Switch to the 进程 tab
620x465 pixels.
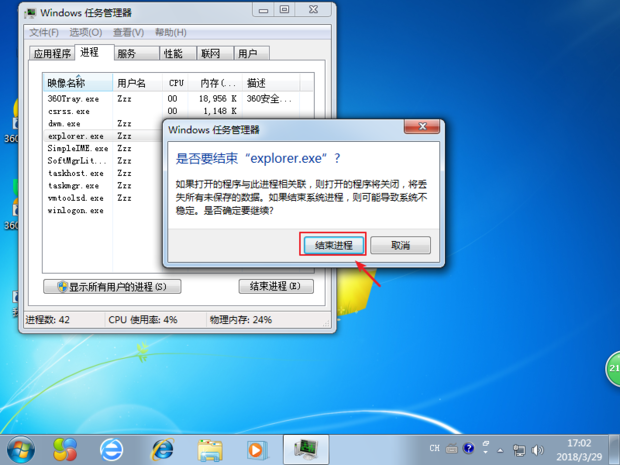[94, 52]
